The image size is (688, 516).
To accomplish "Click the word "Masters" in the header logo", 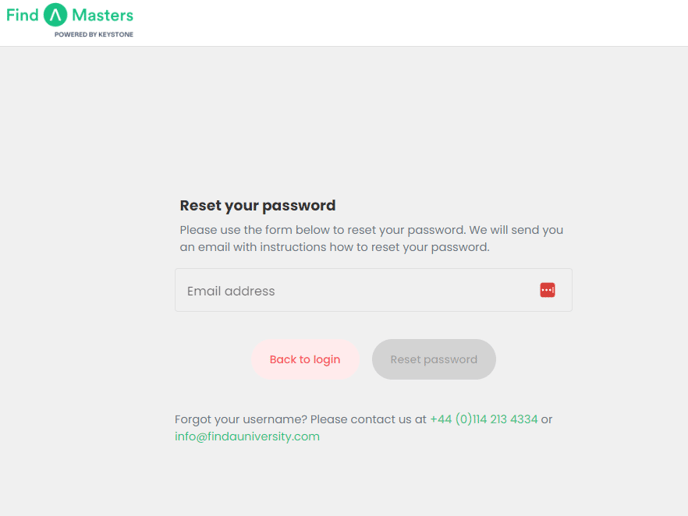I will pos(103,15).
